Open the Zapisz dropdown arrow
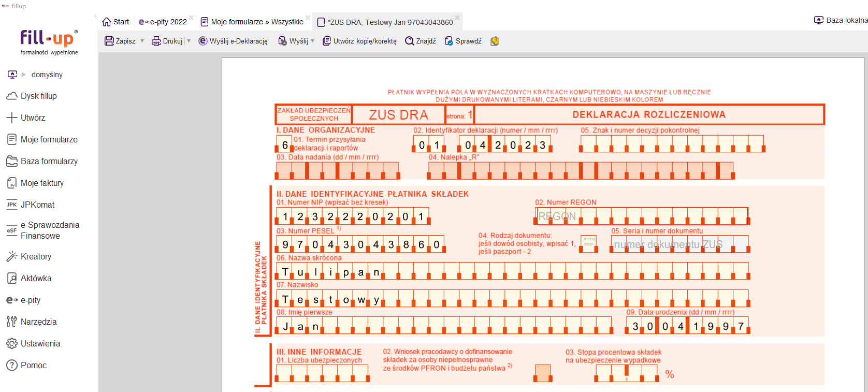The width and height of the screenshot is (868, 392). [x=142, y=41]
